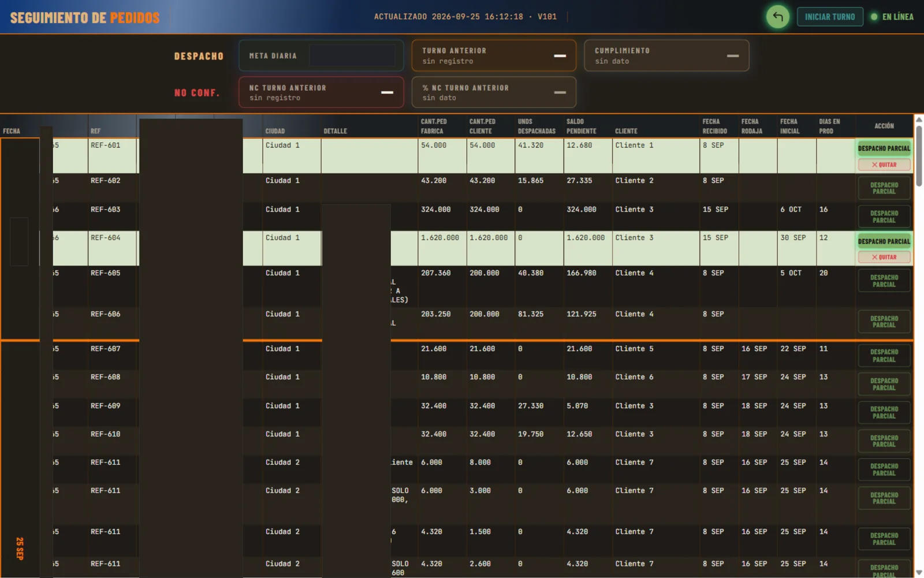Start shift with Iniciar Turno button

pyautogui.click(x=830, y=17)
